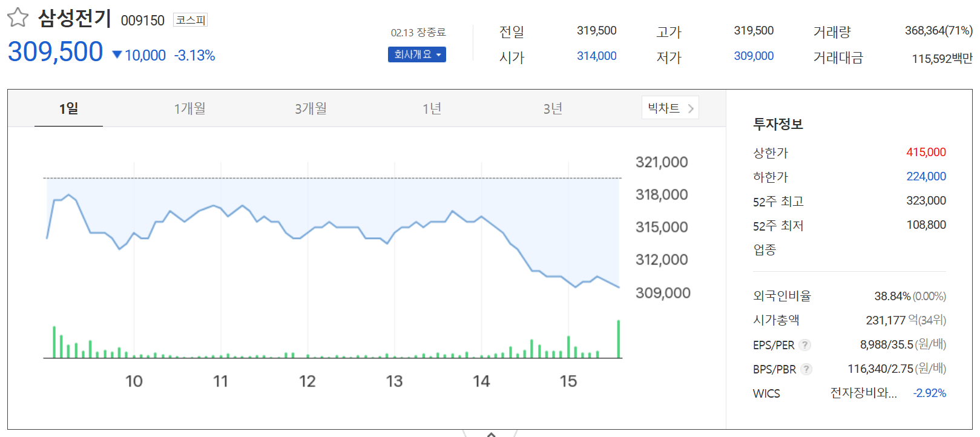The width and height of the screenshot is (980, 437).
Task: Click the 02.13 장종료 status text
Action: click(x=418, y=33)
